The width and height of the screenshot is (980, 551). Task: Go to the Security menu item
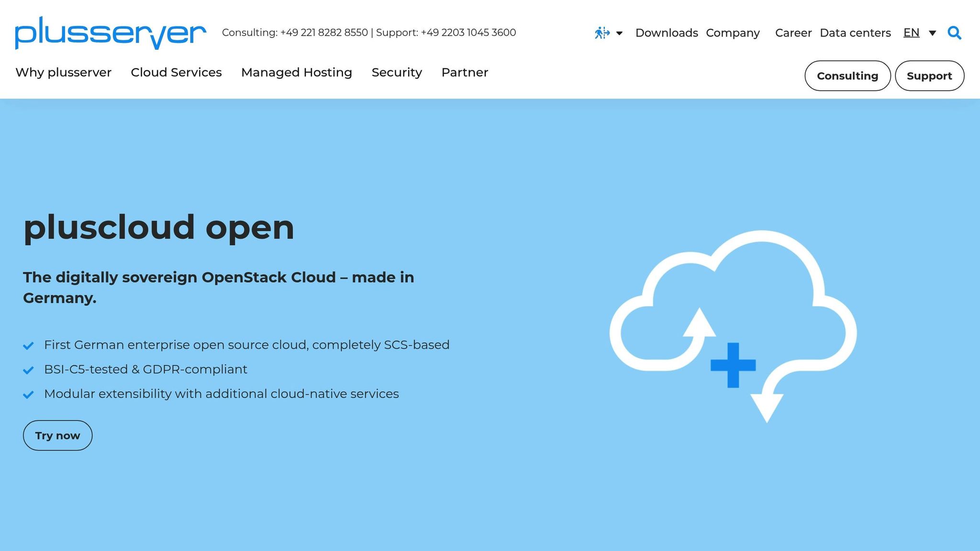[x=396, y=72]
